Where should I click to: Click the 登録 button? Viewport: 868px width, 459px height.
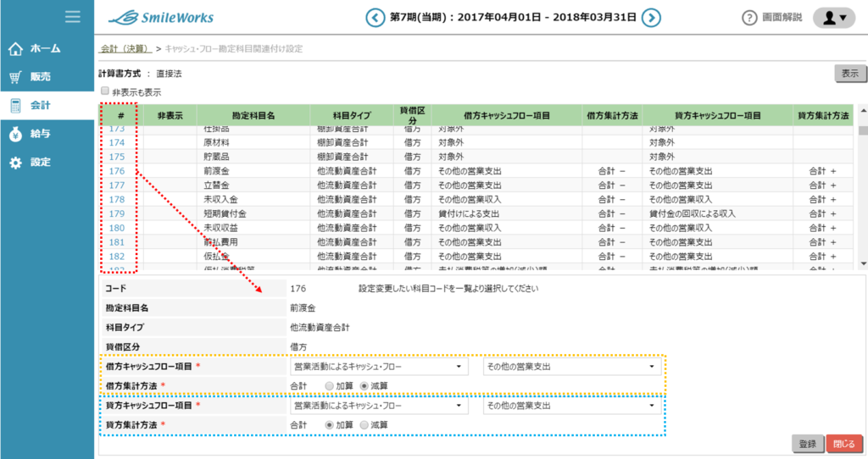tap(807, 444)
